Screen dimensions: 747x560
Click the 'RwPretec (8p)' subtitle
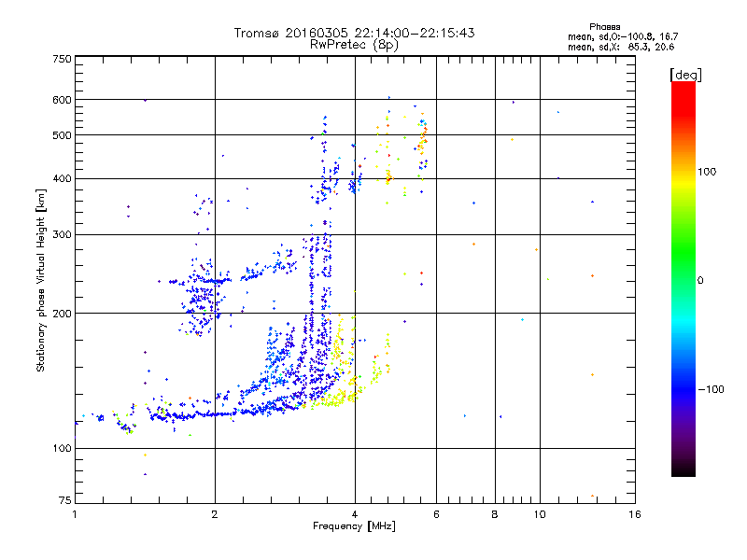[x=354, y=45]
